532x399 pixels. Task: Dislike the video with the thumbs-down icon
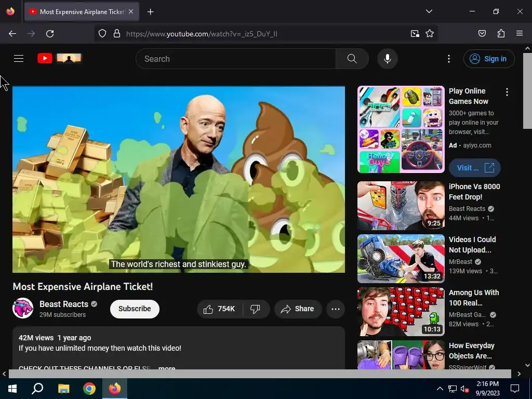click(x=255, y=309)
